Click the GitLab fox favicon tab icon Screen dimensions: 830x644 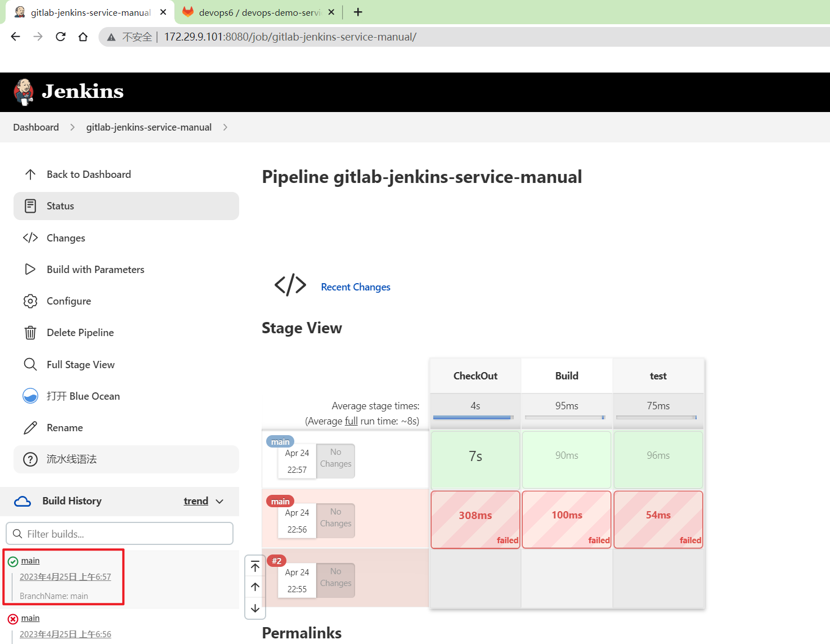coord(188,12)
